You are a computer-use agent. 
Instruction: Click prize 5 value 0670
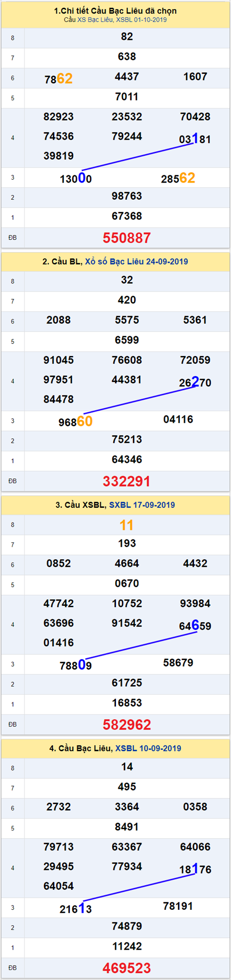click(x=127, y=584)
